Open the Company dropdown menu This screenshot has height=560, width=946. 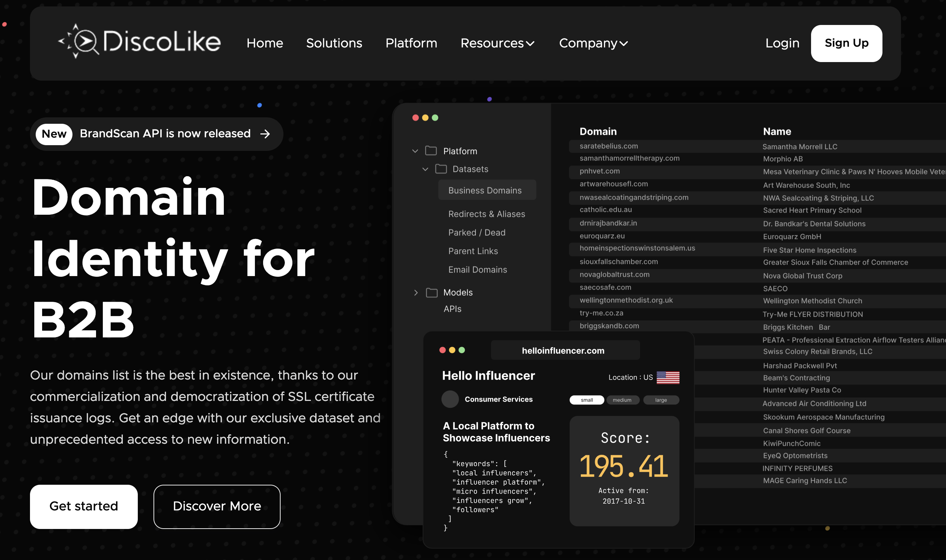coord(593,44)
